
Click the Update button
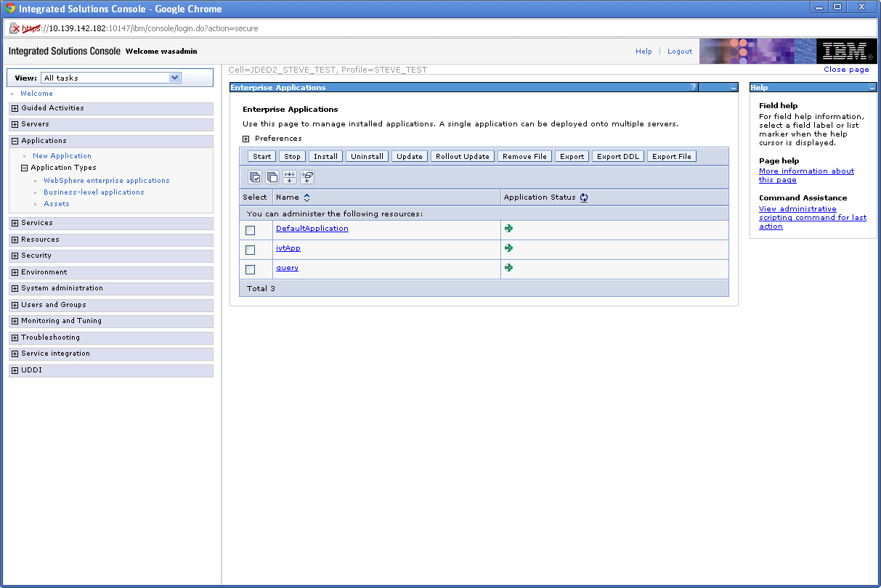410,156
